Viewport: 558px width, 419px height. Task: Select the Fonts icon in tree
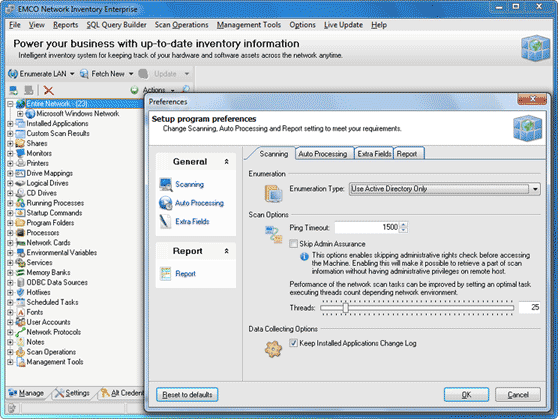[20, 312]
